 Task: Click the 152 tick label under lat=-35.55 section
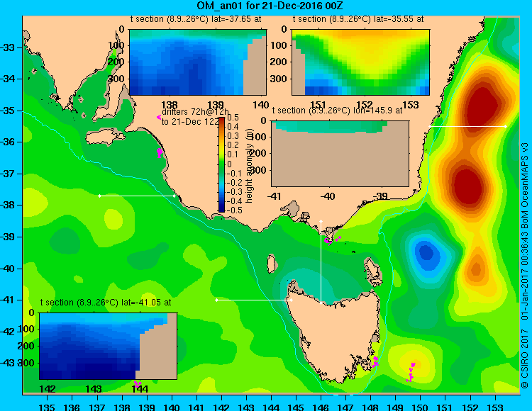365,105
